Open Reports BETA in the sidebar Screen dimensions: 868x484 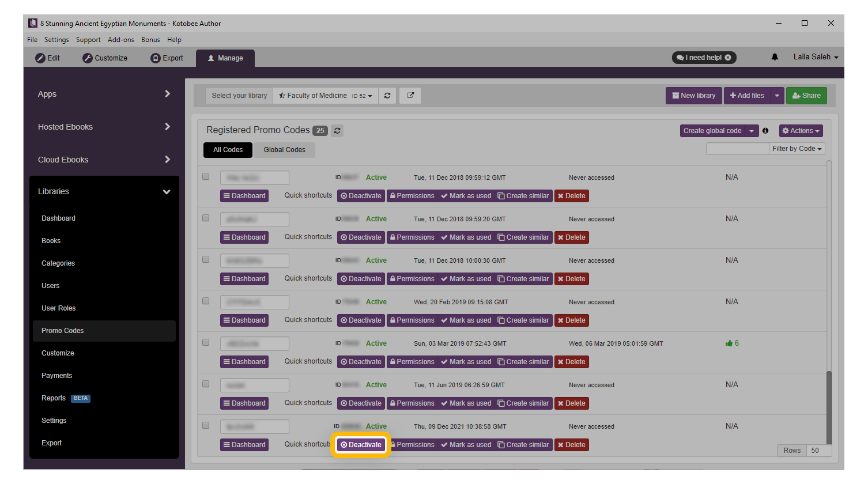pyautogui.click(x=65, y=398)
